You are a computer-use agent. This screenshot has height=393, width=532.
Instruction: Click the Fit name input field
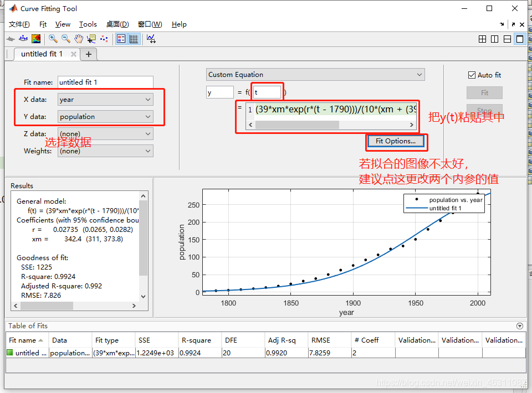[105, 82]
